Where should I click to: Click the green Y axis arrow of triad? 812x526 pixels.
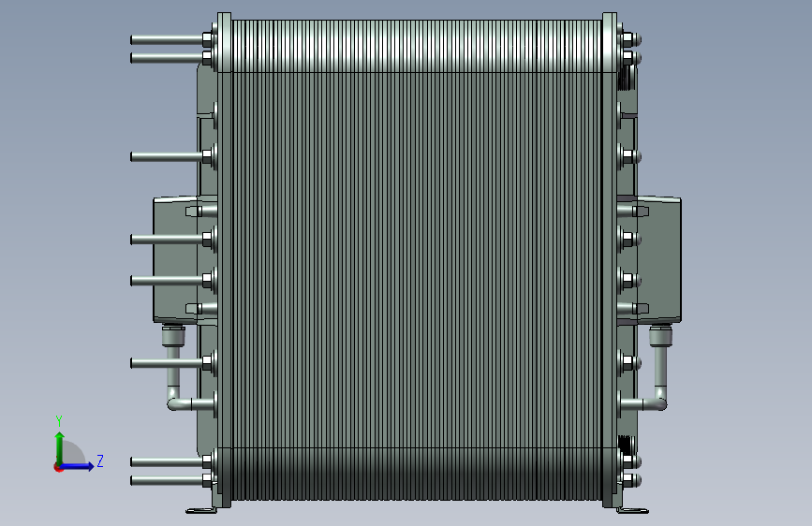(x=59, y=447)
